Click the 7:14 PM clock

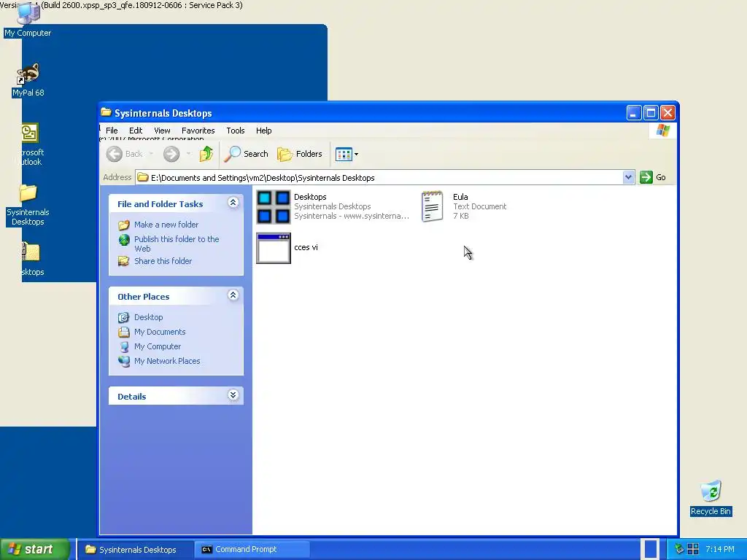[720, 549]
